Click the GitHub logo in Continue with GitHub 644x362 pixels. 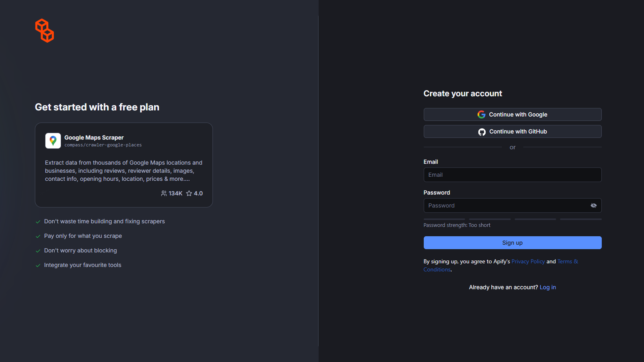coord(482,132)
